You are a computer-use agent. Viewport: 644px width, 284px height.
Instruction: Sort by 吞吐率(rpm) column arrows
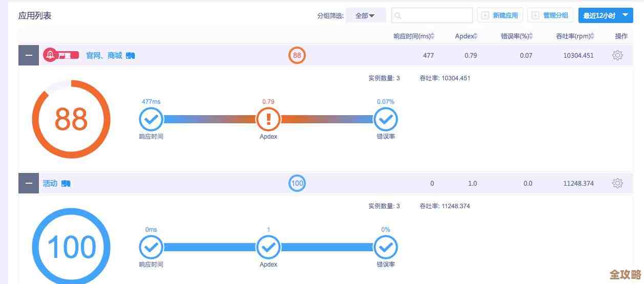(592, 36)
